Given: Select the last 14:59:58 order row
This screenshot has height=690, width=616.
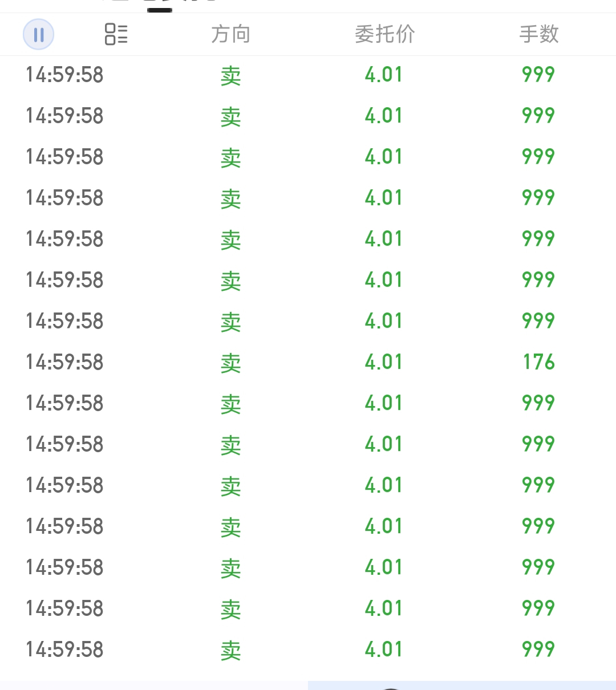Looking at the screenshot, I should pos(308,650).
